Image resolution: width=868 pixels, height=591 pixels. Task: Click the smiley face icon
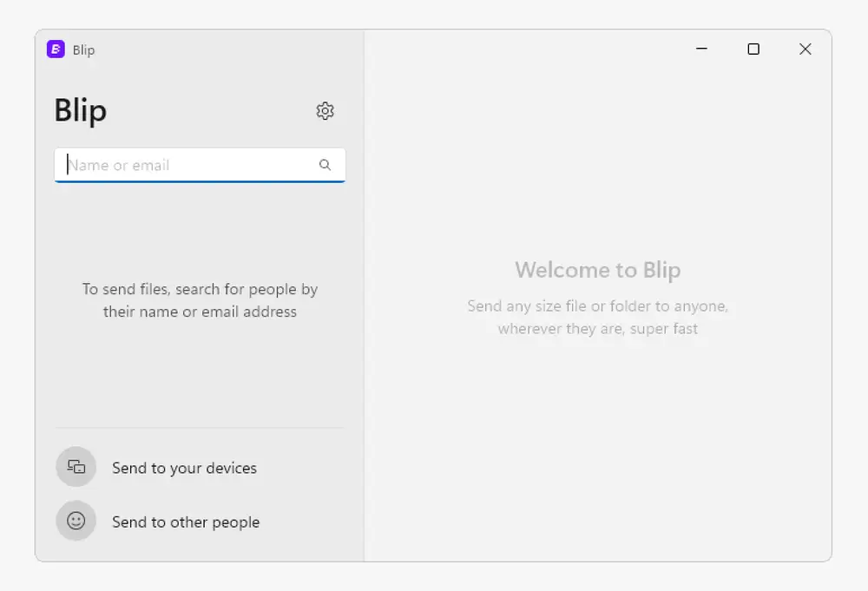(x=76, y=522)
